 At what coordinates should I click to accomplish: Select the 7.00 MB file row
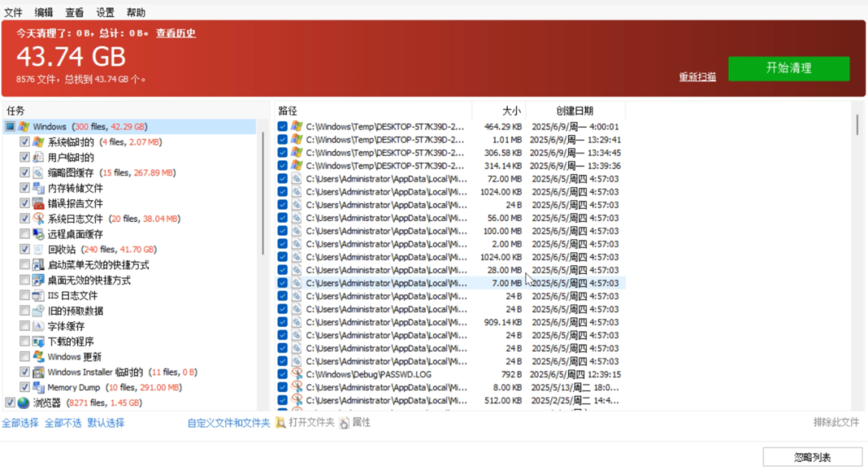pos(451,283)
